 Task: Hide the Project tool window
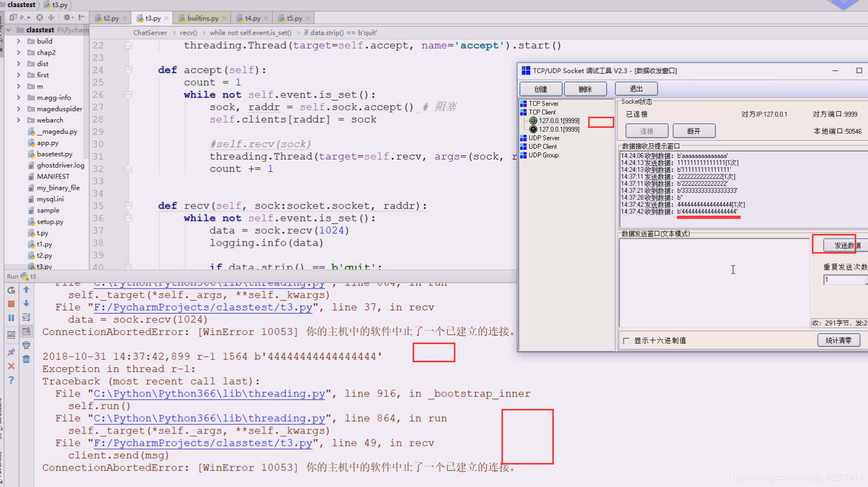(81, 18)
